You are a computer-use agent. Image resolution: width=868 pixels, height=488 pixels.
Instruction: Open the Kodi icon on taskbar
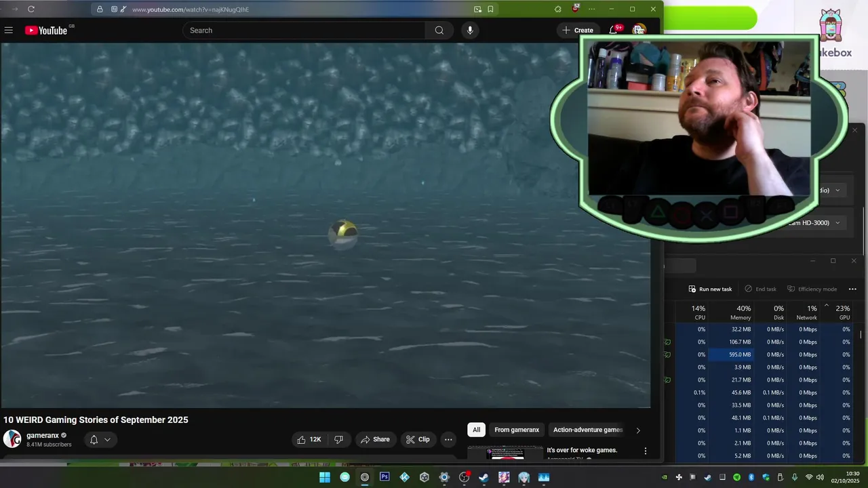click(x=404, y=477)
